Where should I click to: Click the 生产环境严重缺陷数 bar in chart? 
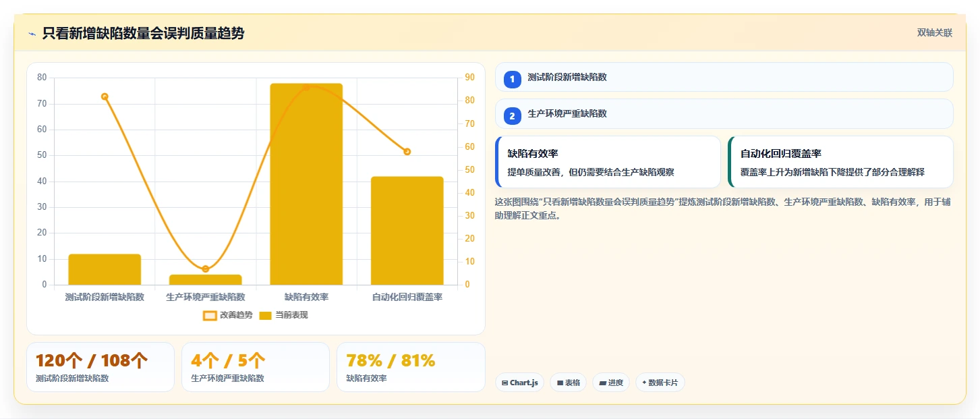[x=205, y=279]
